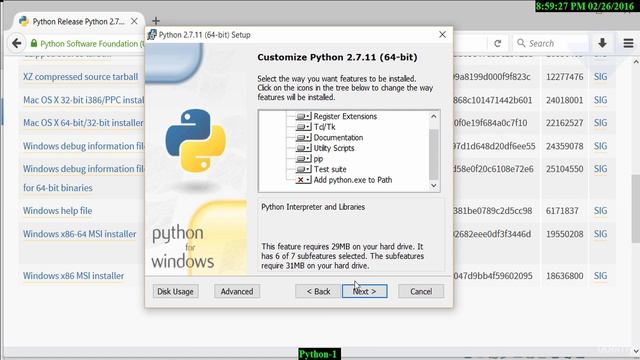Click the setup dialog title bar Python icon

point(152,35)
